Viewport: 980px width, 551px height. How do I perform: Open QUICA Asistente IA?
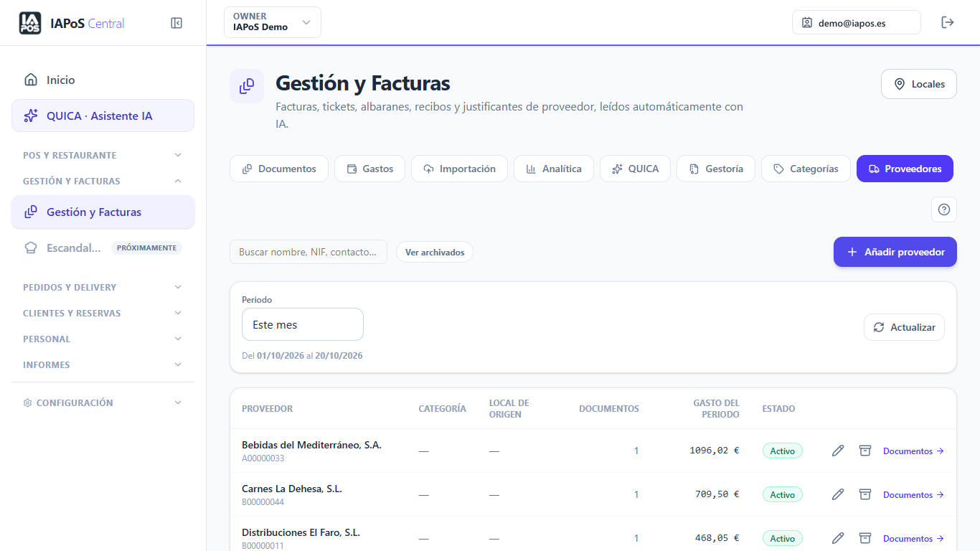(x=103, y=116)
